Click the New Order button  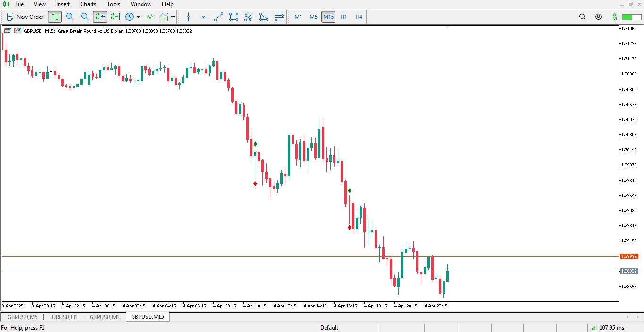(25, 17)
